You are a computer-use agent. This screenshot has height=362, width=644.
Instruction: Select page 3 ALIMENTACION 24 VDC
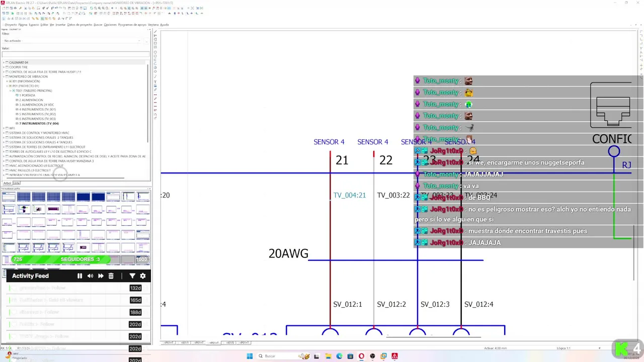(x=35, y=105)
